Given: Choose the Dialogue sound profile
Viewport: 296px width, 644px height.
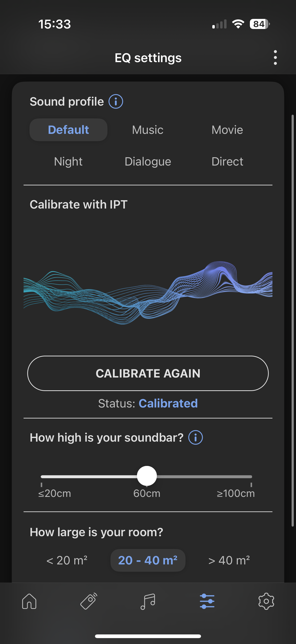Looking at the screenshot, I should pos(148,162).
